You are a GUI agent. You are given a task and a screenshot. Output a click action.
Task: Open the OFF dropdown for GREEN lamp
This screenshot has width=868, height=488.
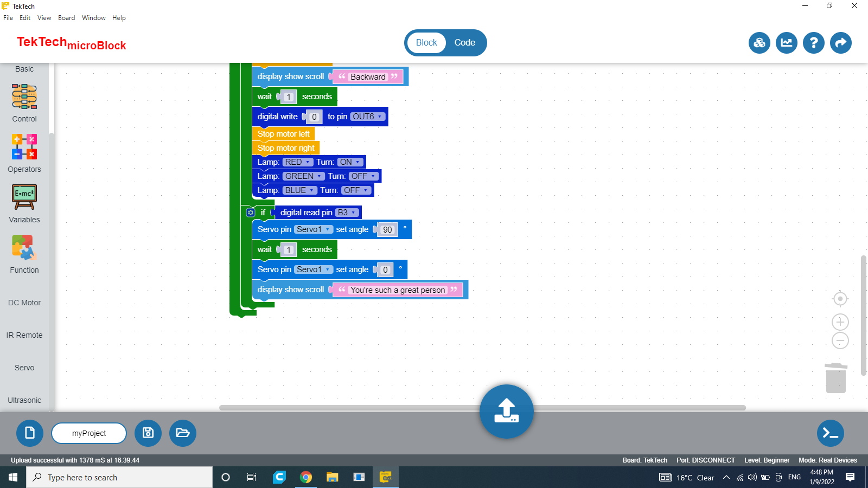click(363, 176)
